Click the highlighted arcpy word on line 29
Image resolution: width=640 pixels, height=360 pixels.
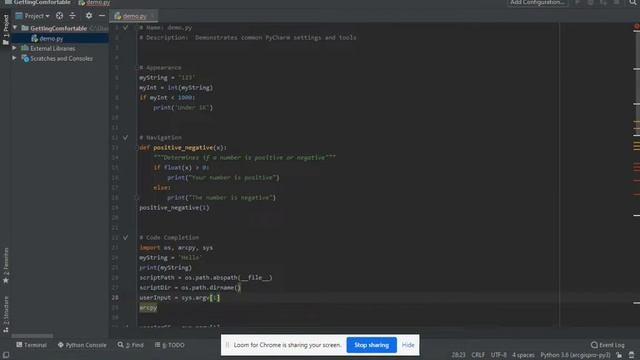(x=148, y=308)
